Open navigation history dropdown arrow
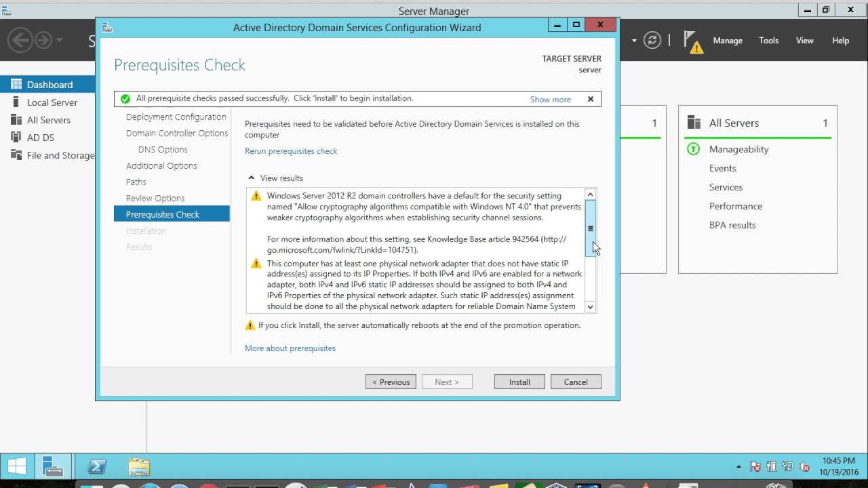Image resolution: width=868 pixels, height=488 pixels. click(x=60, y=41)
